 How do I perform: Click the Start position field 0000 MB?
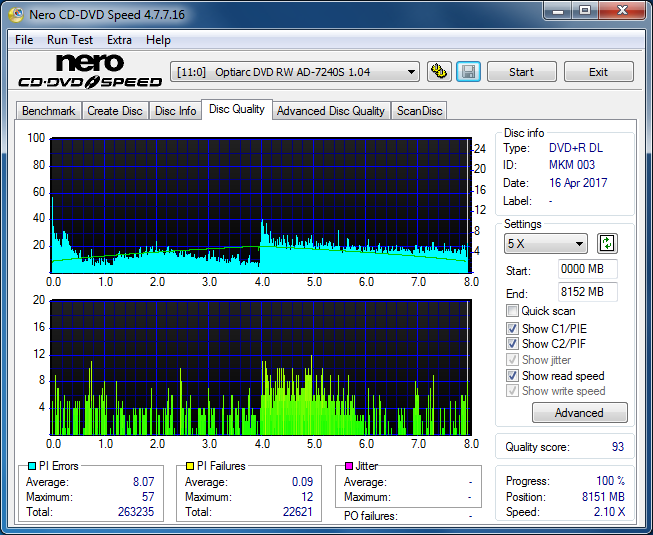(588, 269)
